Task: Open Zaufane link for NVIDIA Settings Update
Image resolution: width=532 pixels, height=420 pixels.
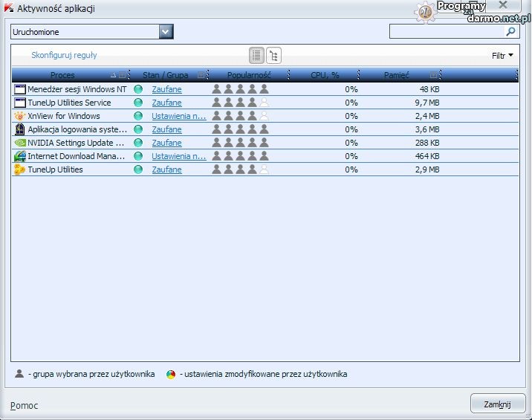Action: [x=166, y=143]
